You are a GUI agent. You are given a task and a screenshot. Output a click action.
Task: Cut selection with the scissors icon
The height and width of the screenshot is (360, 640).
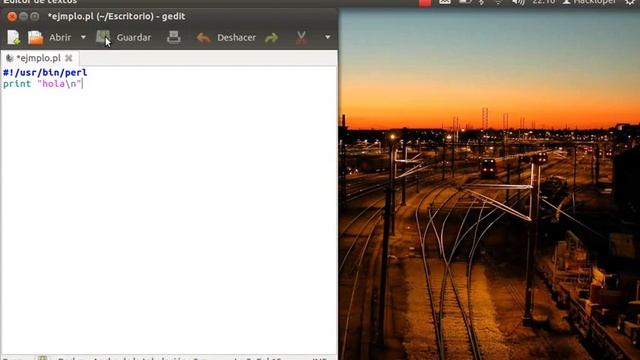tap(301, 38)
